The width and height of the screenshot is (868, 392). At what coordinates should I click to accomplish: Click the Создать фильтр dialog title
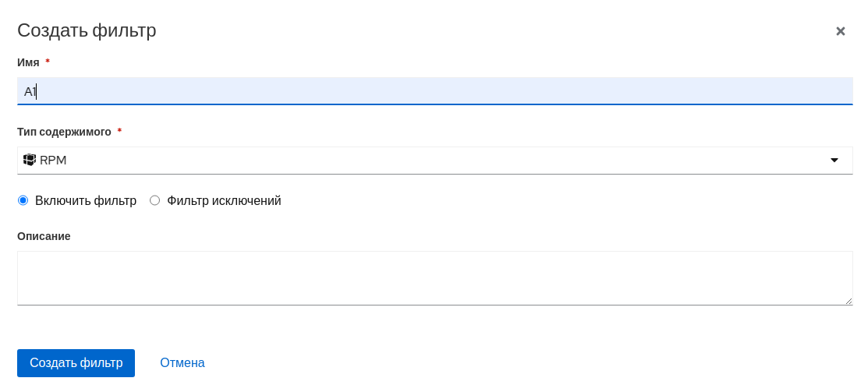(x=87, y=30)
